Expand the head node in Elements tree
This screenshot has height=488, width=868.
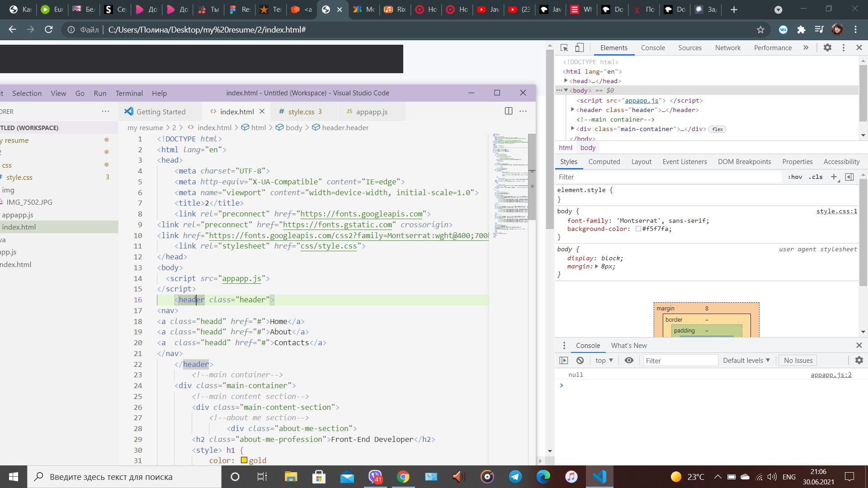[x=566, y=81]
